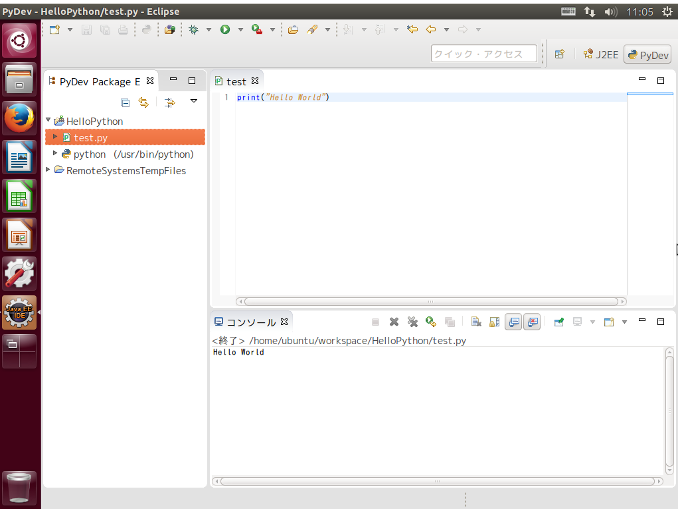Click the console Relaunch icon
Viewport: 680px width, 509px height.
[x=431, y=322]
